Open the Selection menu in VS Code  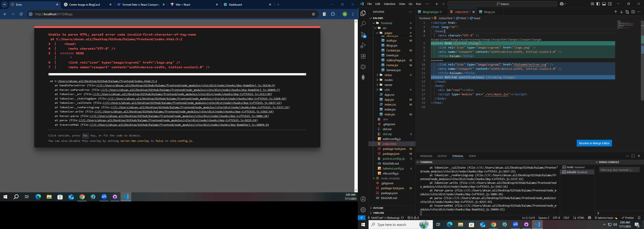[390, 4]
